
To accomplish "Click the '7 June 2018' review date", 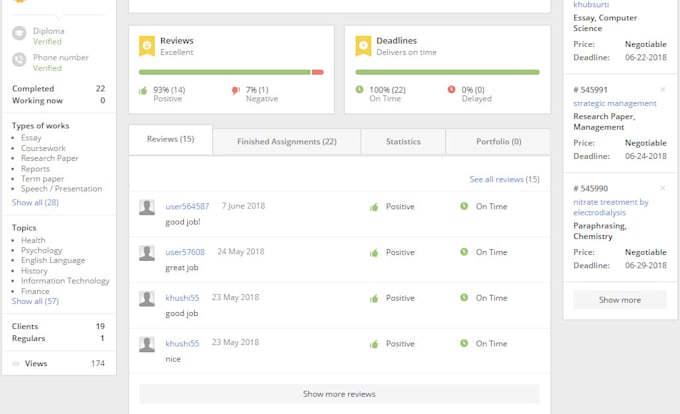I will click(243, 206).
